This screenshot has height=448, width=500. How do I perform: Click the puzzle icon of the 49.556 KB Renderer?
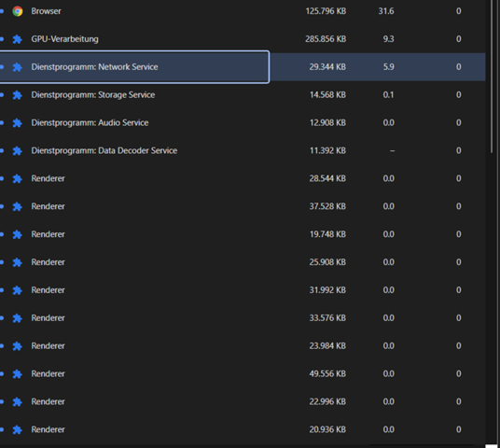point(17,374)
